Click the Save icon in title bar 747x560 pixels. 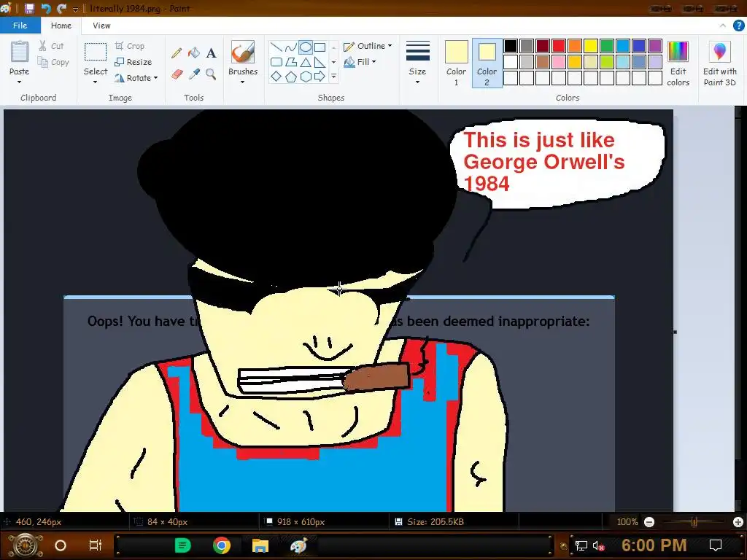(x=29, y=8)
